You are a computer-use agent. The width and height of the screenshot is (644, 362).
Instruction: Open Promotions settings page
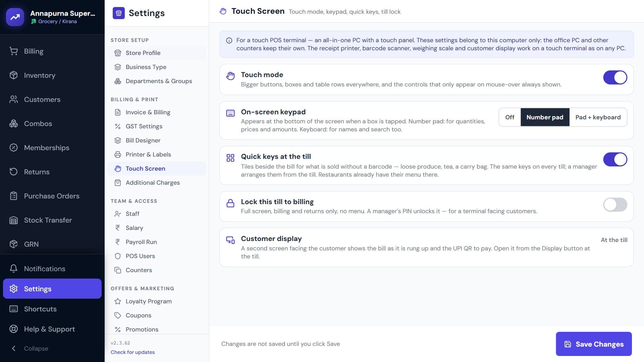[157, 329]
